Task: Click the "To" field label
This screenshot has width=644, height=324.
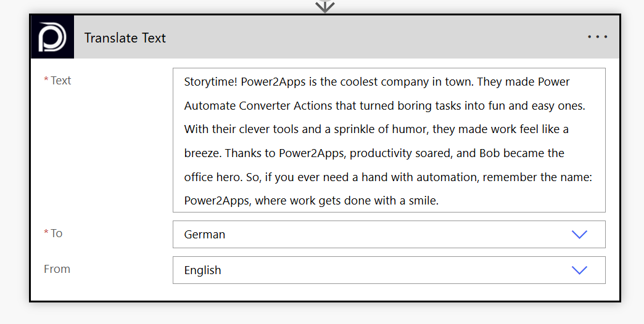Action: [x=57, y=233]
